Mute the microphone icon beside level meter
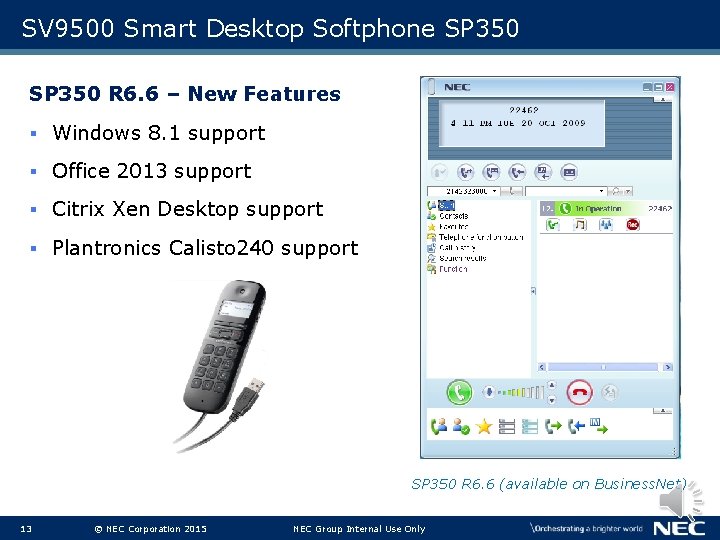This screenshot has height=540, width=720. (489, 392)
